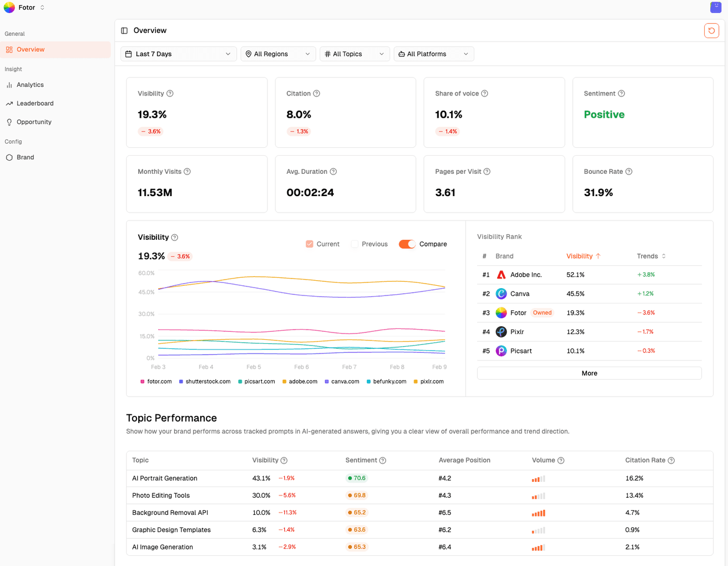Click the sidebar collapse icon beside Overview
The width and height of the screenshot is (728, 566).
(x=125, y=31)
